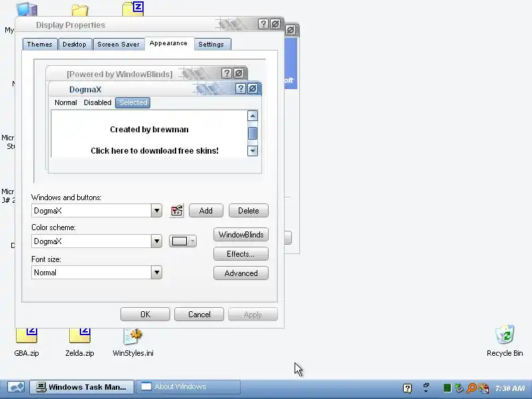
Task: Click the Disabled menu item in the preview
Action: click(x=97, y=102)
